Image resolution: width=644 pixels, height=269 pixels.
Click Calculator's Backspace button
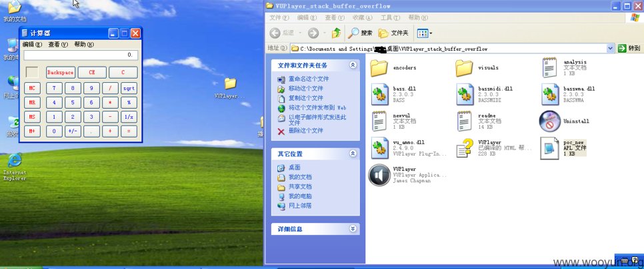61,72
